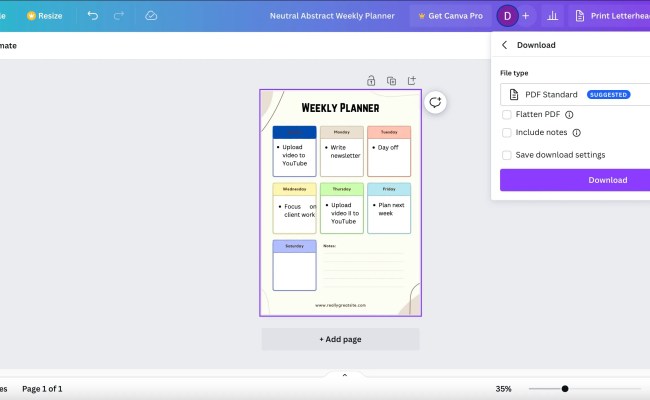
Task: Select the Wednesday header box
Action: click(x=294, y=189)
